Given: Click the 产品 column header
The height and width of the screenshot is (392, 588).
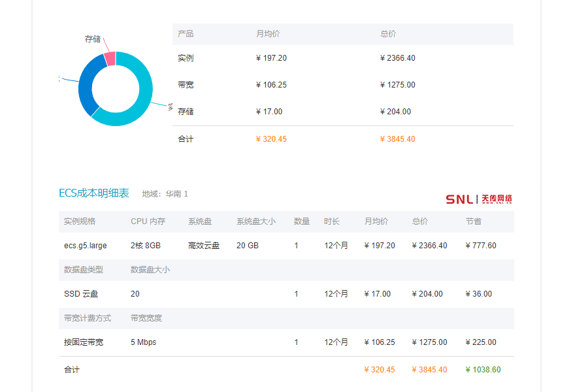Looking at the screenshot, I should [x=186, y=34].
